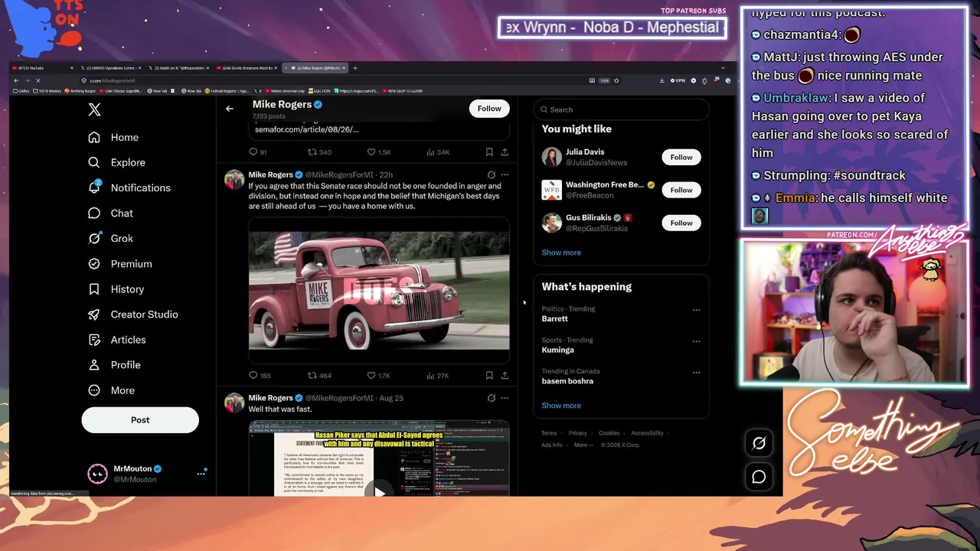Screen dimensions: 980x551
Task: Expand the More menu in the sidebar
Action: tap(111, 390)
